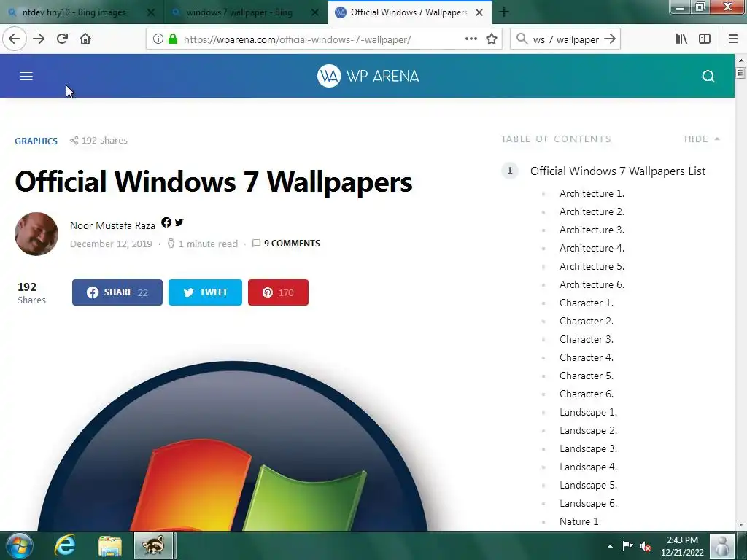
Task: Reload the current page
Action: [62, 39]
